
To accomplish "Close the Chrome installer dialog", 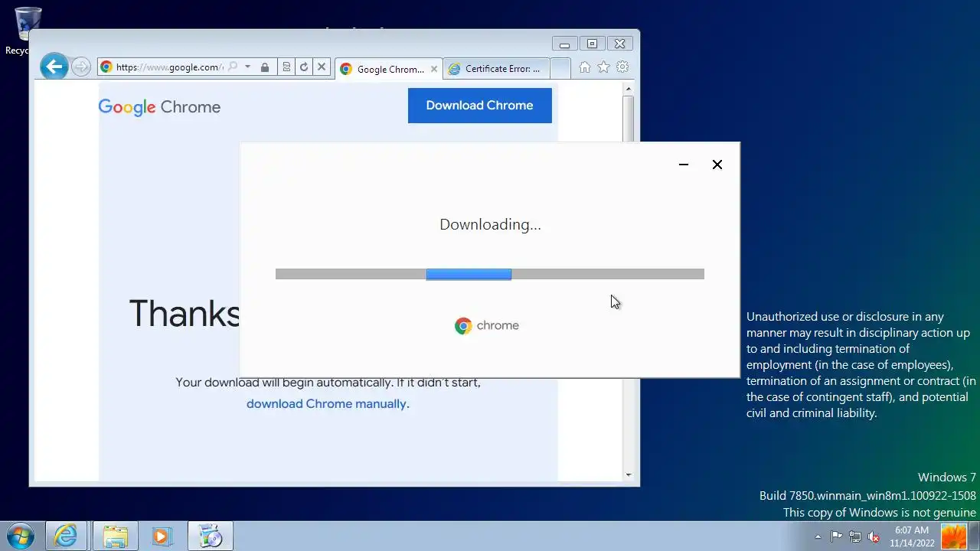I will pyautogui.click(x=717, y=165).
